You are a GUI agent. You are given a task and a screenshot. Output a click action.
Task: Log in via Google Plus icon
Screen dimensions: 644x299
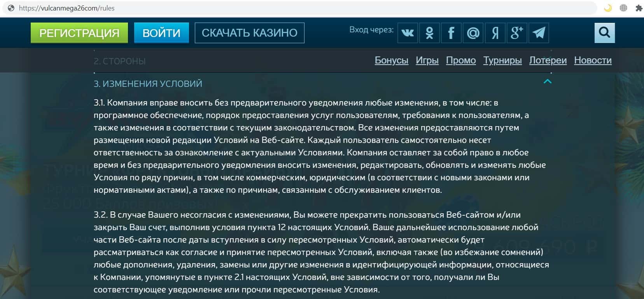(x=516, y=33)
